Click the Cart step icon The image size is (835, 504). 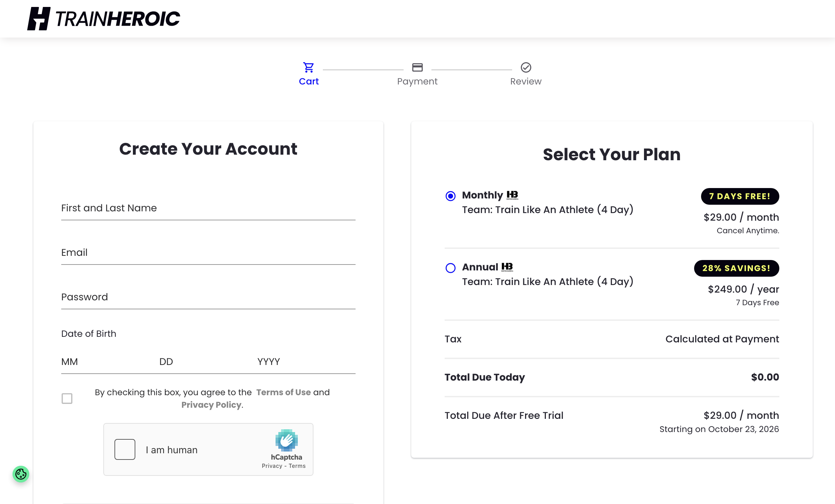pyautogui.click(x=309, y=67)
